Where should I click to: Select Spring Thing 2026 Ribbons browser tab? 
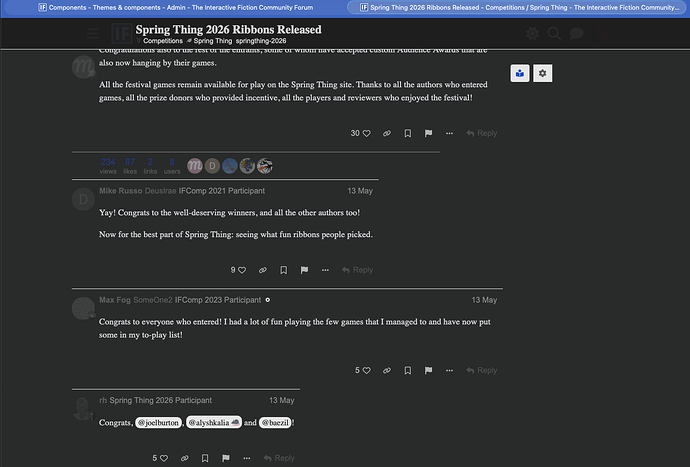tap(518, 7)
